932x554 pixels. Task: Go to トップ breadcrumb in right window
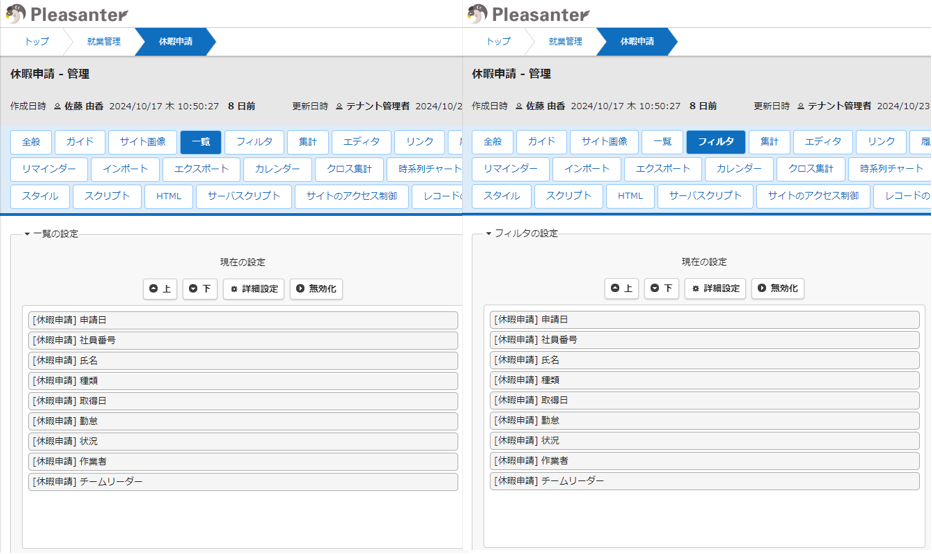click(498, 42)
